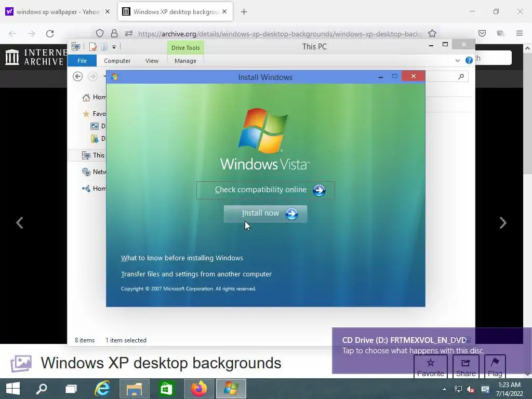Switch to File Explorer on taskbar
This screenshot has height=399, width=532.
(x=135, y=389)
